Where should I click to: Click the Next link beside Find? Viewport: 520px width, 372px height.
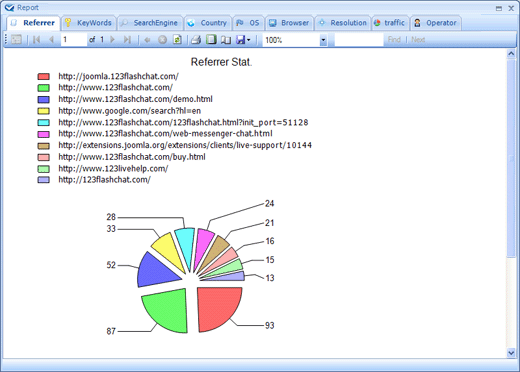pos(418,40)
